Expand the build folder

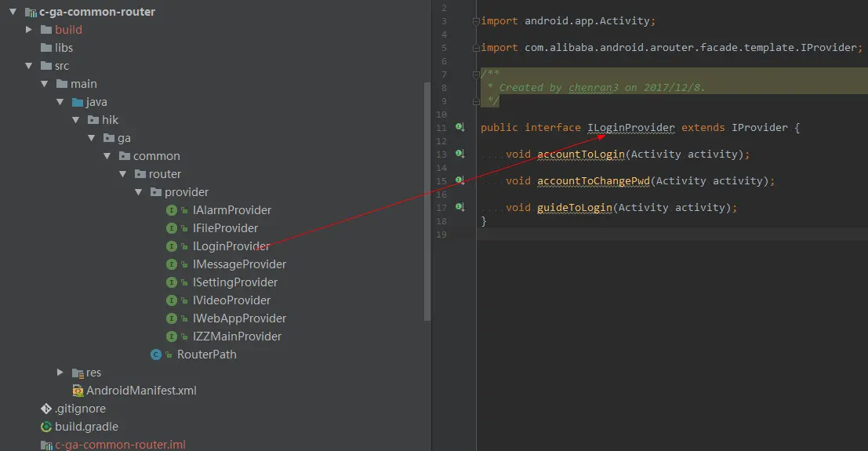click(x=29, y=30)
